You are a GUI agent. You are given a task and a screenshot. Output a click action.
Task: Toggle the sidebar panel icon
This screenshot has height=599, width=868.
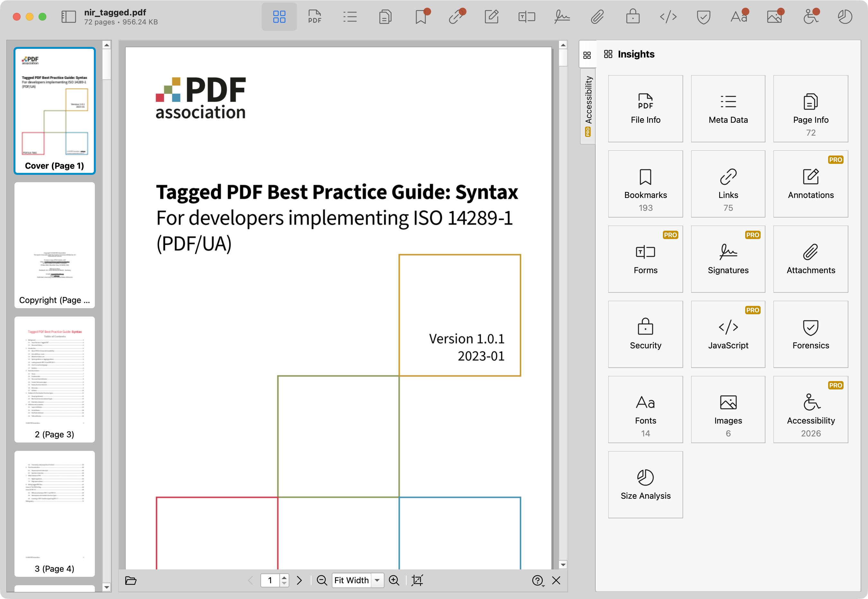[69, 17]
